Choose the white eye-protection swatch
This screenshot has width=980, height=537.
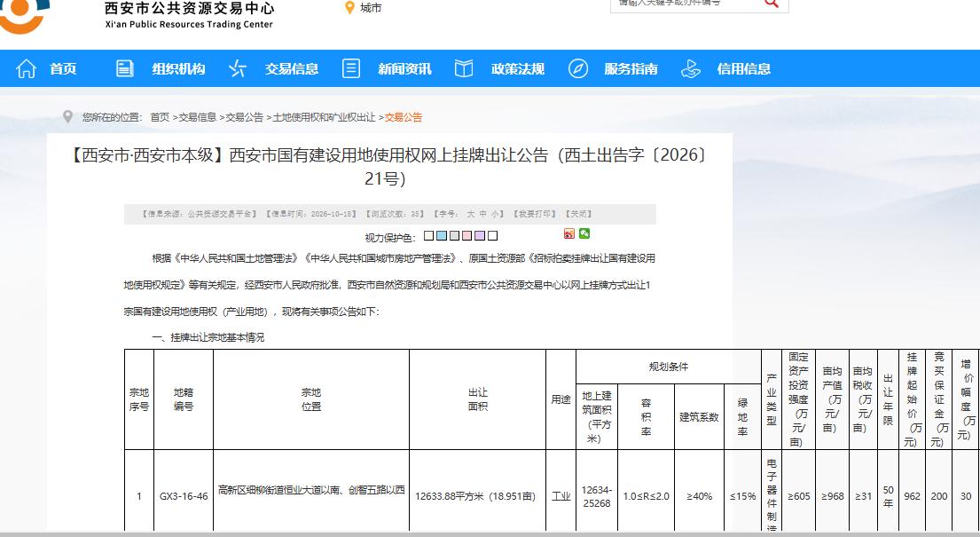[492, 236]
